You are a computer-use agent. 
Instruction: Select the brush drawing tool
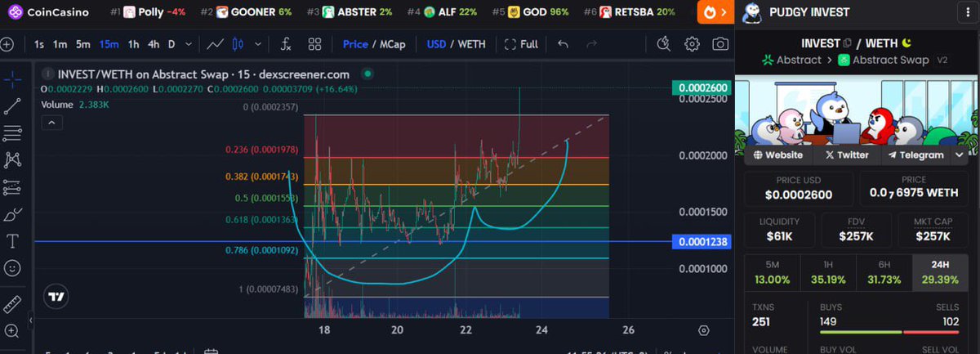12,214
